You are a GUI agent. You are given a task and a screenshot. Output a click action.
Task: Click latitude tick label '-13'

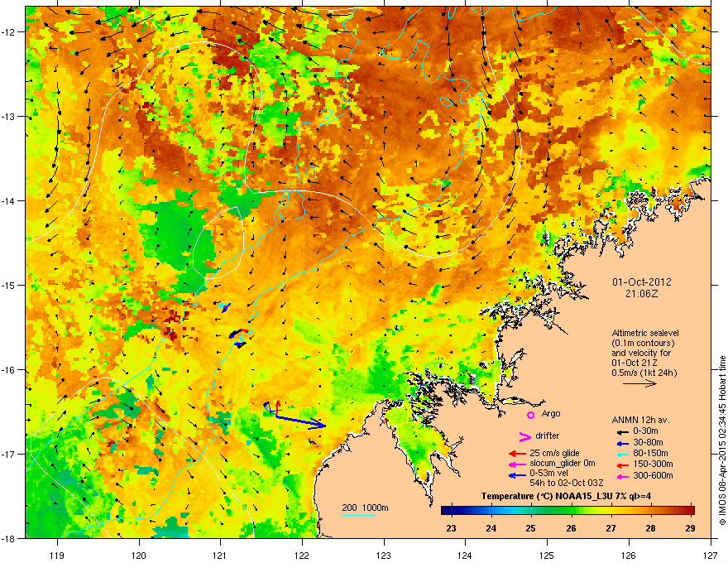pos(8,116)
